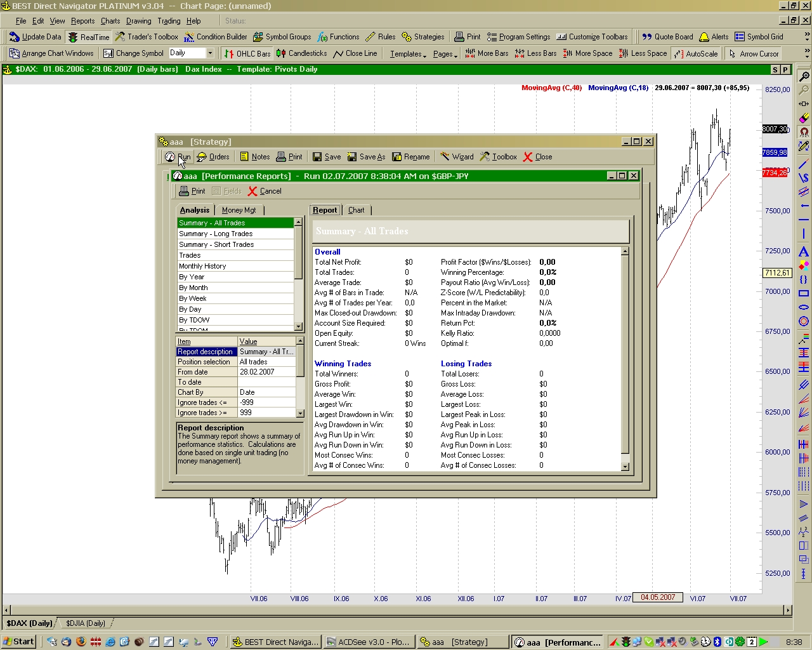This screenshot has width=812, height=650.
Task: Print the performance report
Action: coord(192,191)
